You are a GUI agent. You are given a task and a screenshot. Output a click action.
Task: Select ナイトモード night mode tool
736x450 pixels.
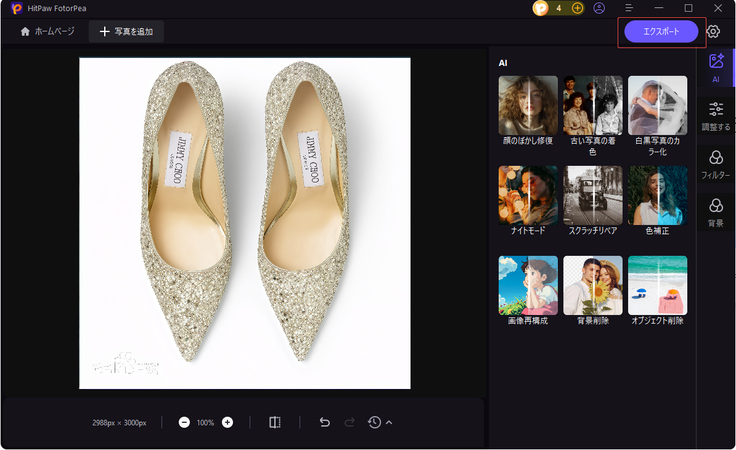(x=528, y=201)
